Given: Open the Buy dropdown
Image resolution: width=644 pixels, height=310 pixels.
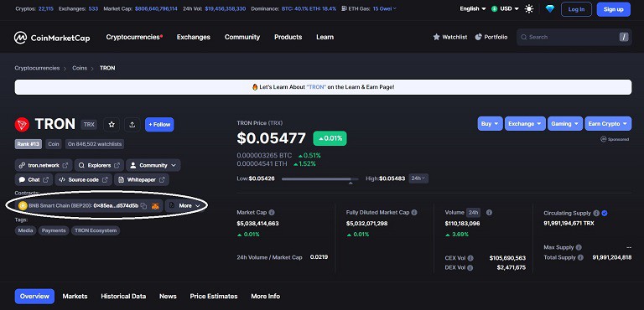Looking at the screenshot, I should pyautogui.click(x=490, y=124).
